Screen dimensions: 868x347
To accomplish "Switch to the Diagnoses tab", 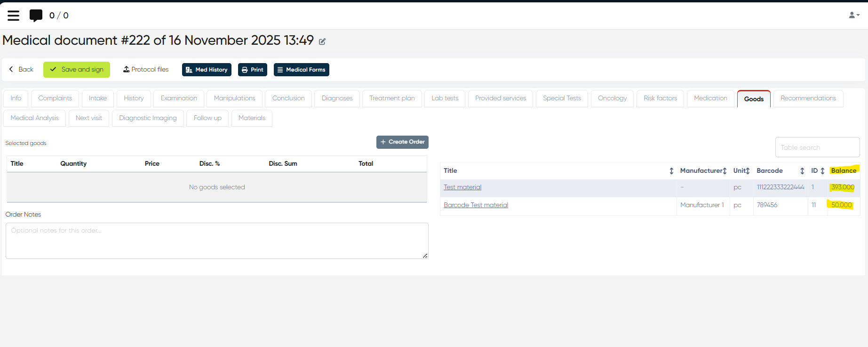I will [337, 98].
